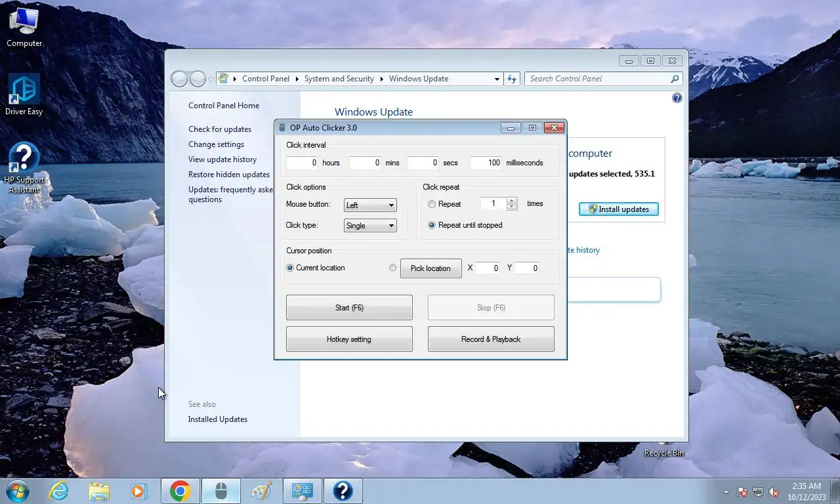Click the milliseconds field showing 100

[x=486, y=163]
